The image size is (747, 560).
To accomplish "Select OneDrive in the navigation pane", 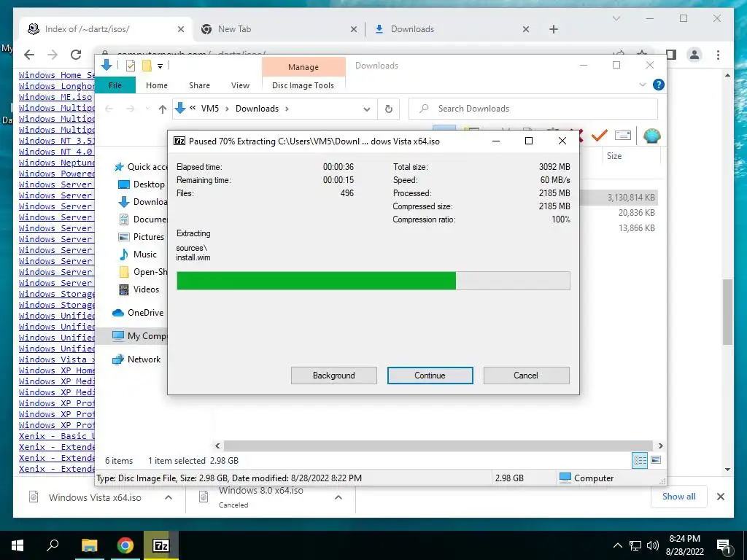I will 138,312.
